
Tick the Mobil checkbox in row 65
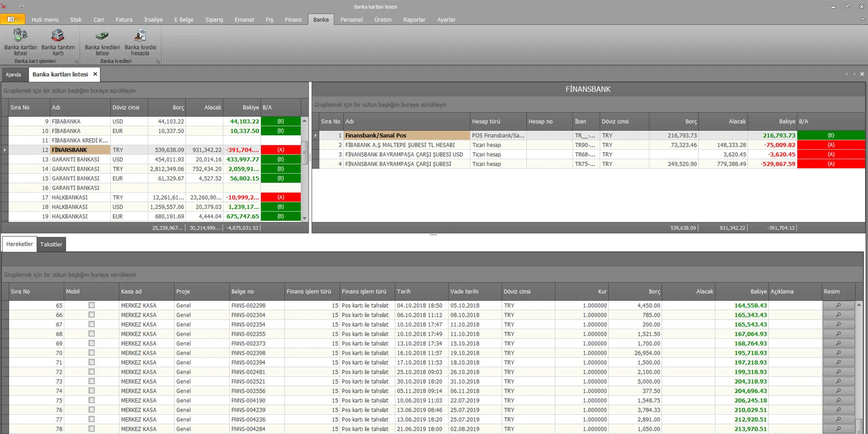tap(92, 305)
